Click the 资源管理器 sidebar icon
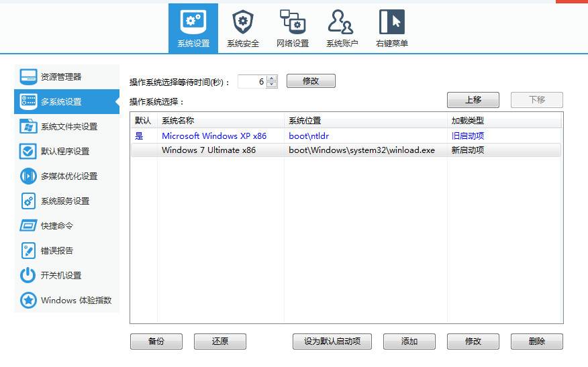 28,77
